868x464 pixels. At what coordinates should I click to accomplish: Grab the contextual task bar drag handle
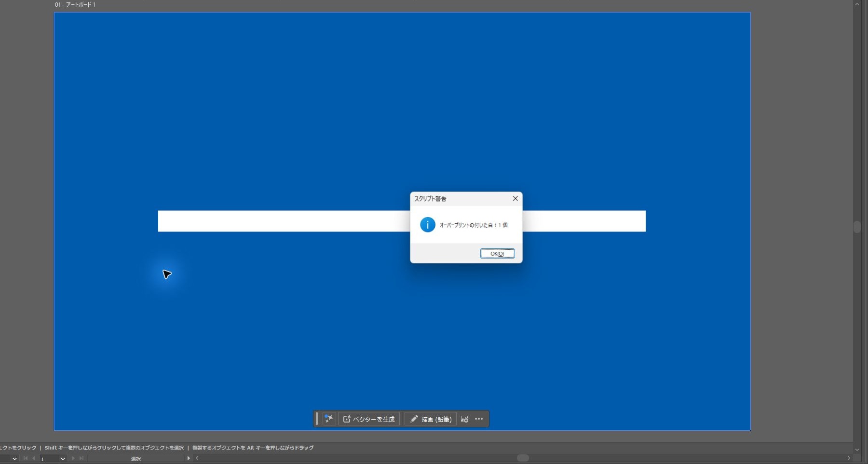(x=317, y=419)
